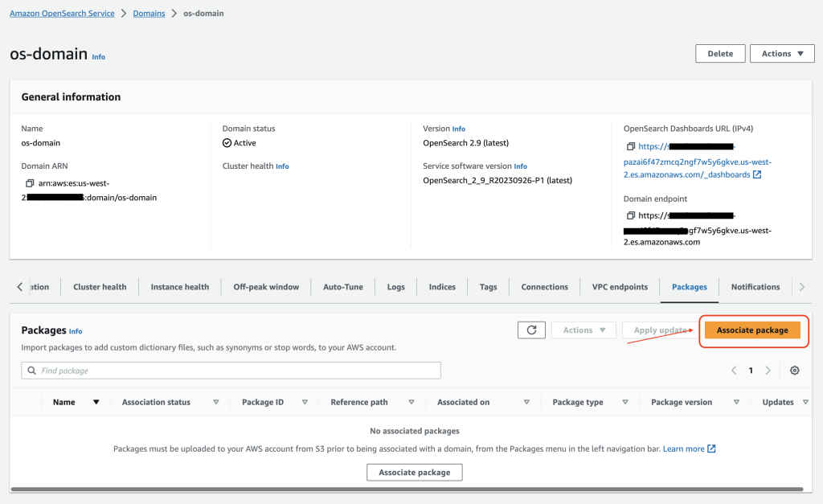Click 'OpenSearch_2_9_R20230926-P1 (latest)' text
The image size is (823, 504).
coord(497,181)
